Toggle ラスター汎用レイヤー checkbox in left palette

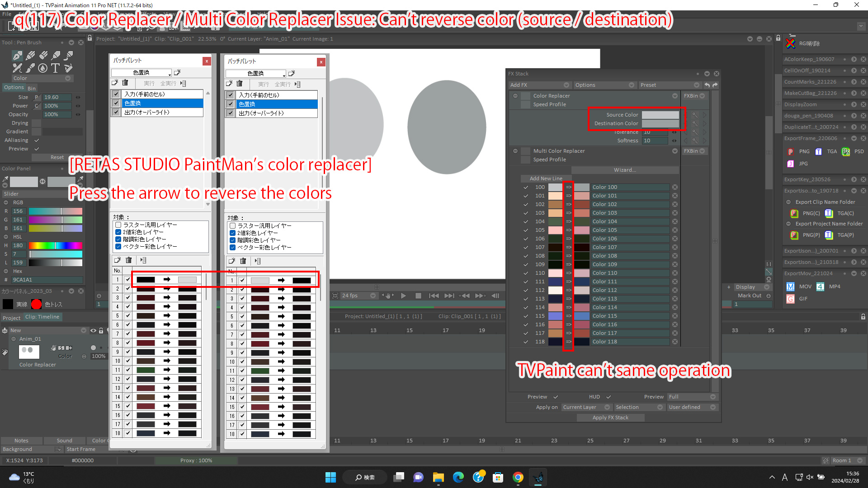[x=118, y=225]
